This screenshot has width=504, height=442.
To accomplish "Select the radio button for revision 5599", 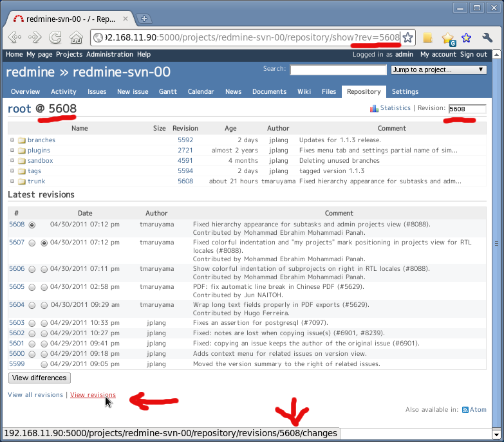I will pos(44,364).
